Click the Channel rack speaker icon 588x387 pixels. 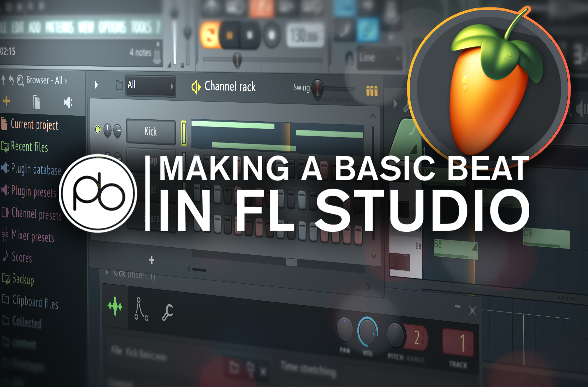pos(196,87)
